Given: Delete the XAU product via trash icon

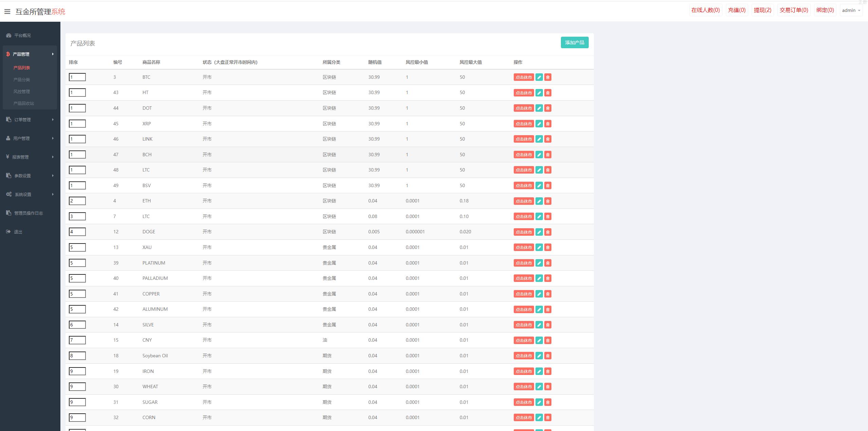Looking at the screenshot, I should tap(548, 248).
